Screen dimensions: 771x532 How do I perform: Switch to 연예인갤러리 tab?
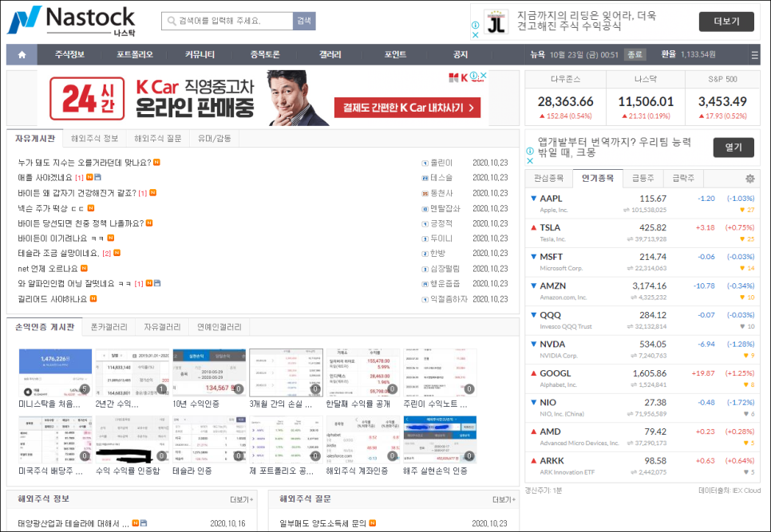[219, 327]
